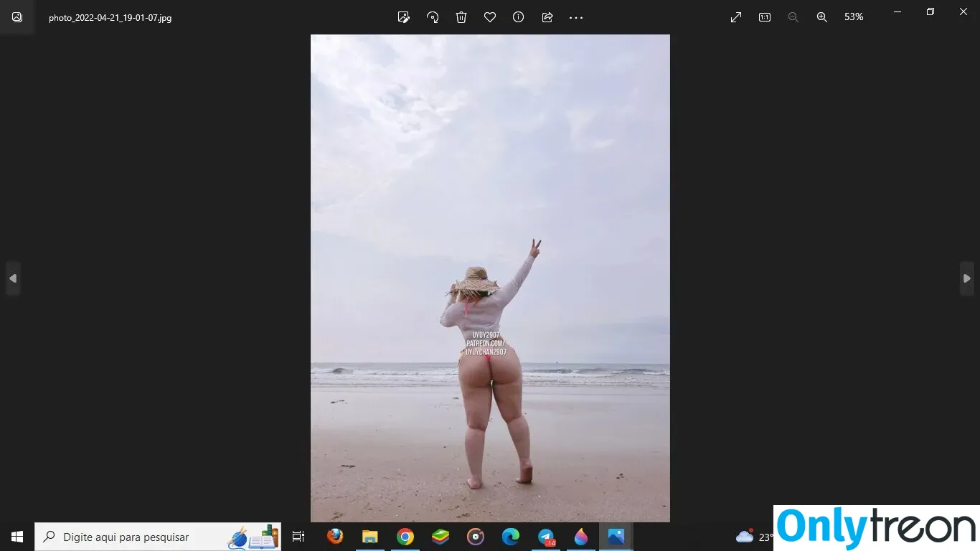Open BlueStacks from the taskbar
The width and height of the screenshot is (980, 551).
[440, 537]
